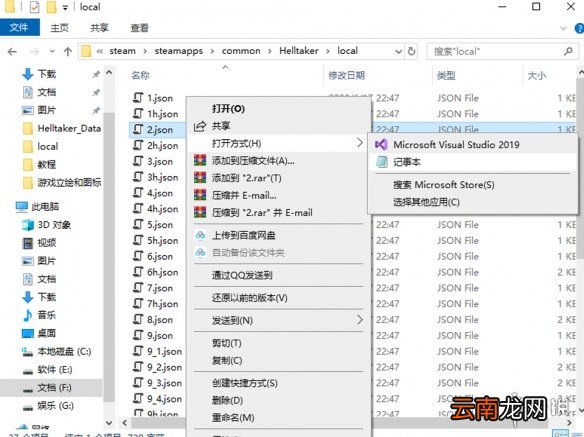This screenshot has height=437, width=584.
Task: Switch to the 共享 ribbon tab
Action: 99,28
